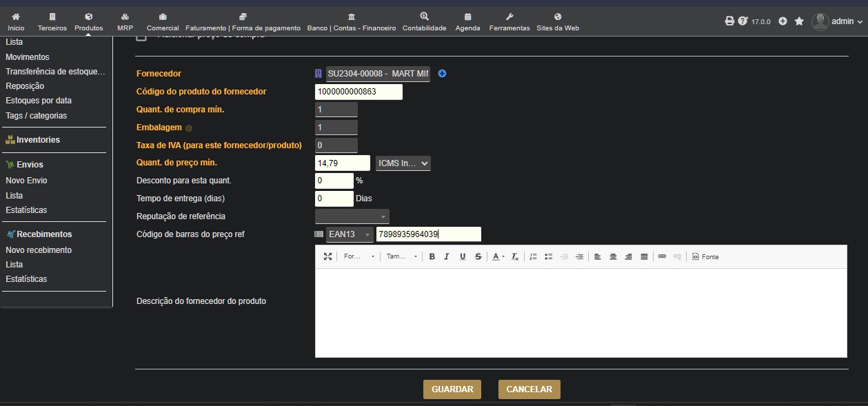Open the Comercial menu

[x=163, y=22]
